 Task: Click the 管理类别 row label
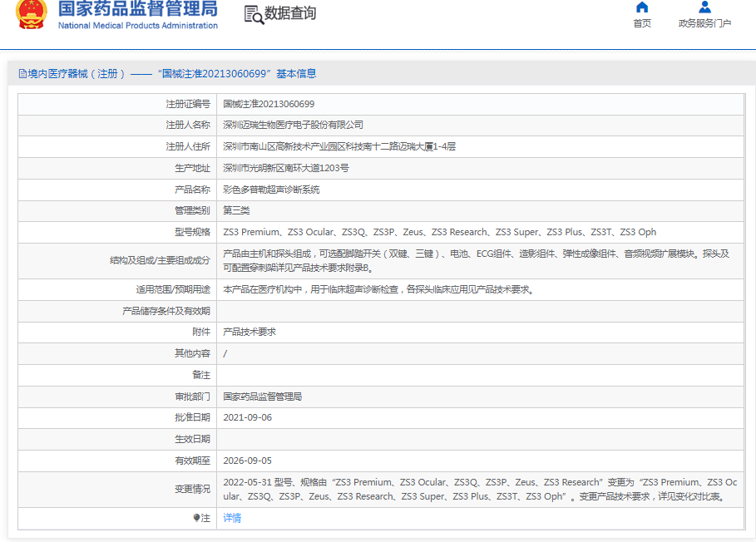[x=192, y=210]
